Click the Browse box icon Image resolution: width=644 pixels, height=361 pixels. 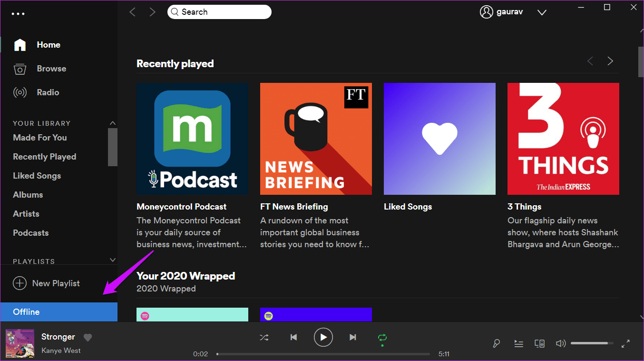20,69
